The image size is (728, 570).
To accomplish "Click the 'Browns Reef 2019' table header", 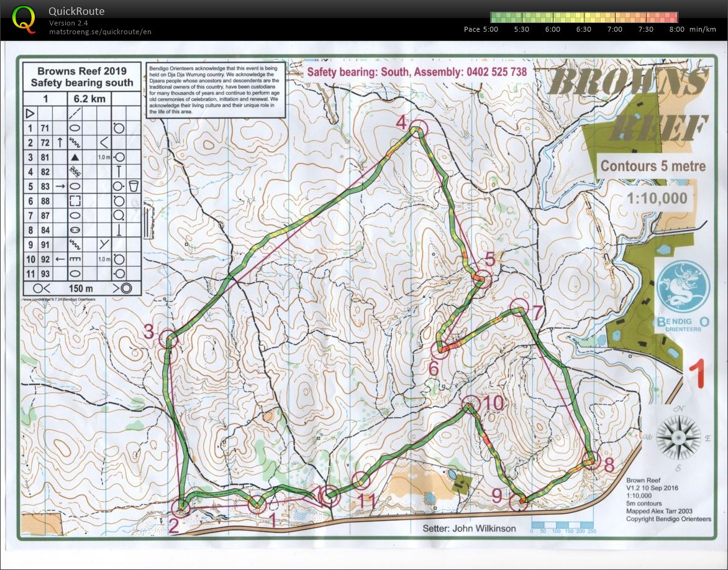I will tap(81, 76).
